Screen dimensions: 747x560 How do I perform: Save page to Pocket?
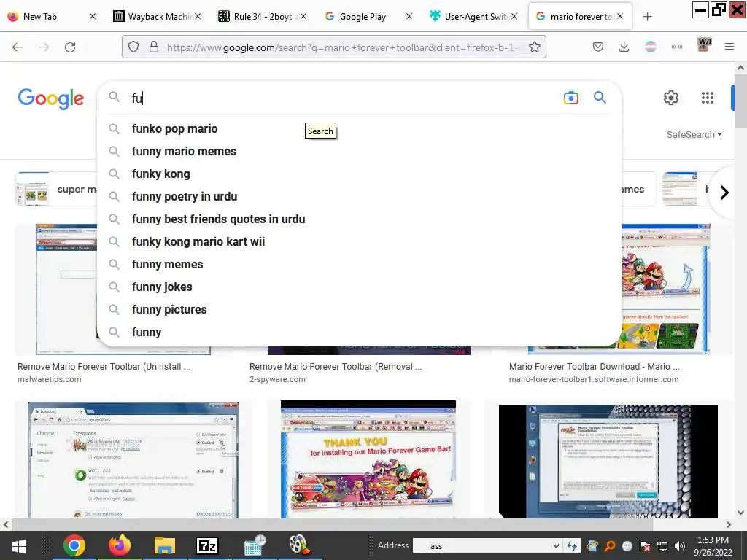[x=598, y=47]
